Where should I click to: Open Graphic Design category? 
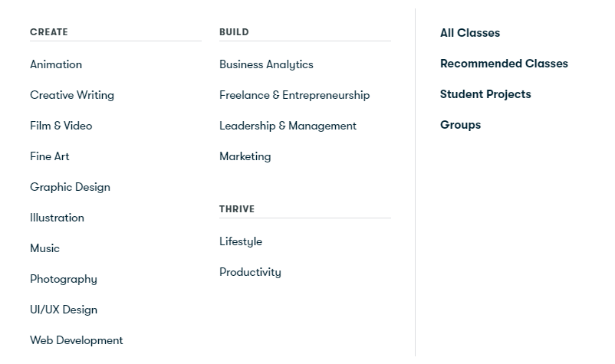pos(71,187)
